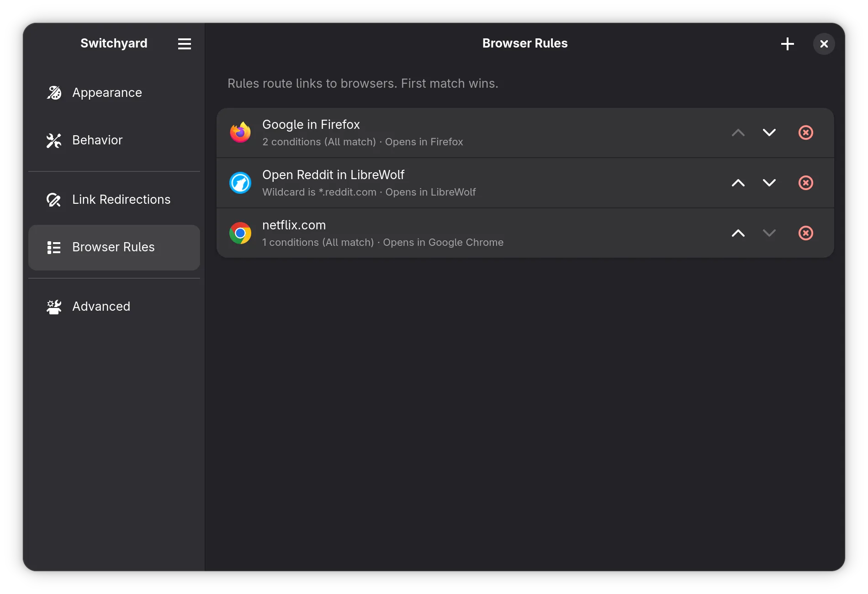Click the Chrome icon on netflix.com rule

[240, 233]
